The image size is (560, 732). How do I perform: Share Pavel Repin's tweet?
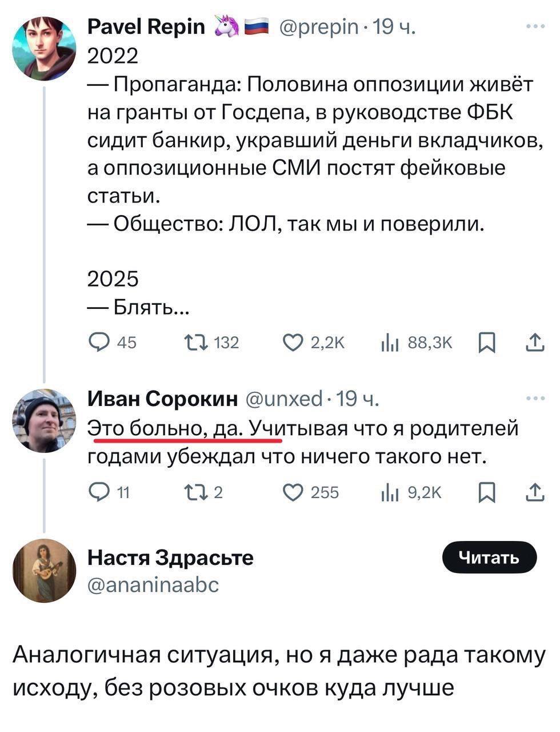click(534, 343)
